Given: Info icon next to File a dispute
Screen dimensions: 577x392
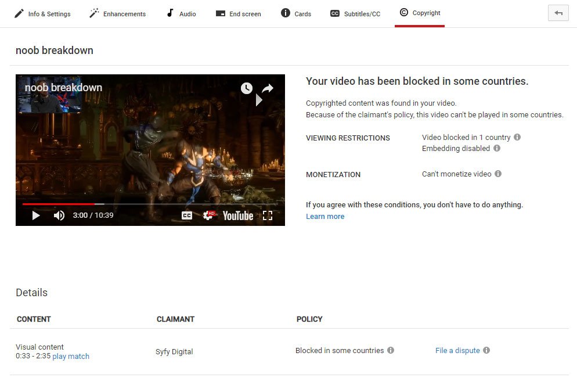Looking at the screenshot, I should tap(486, 350).
